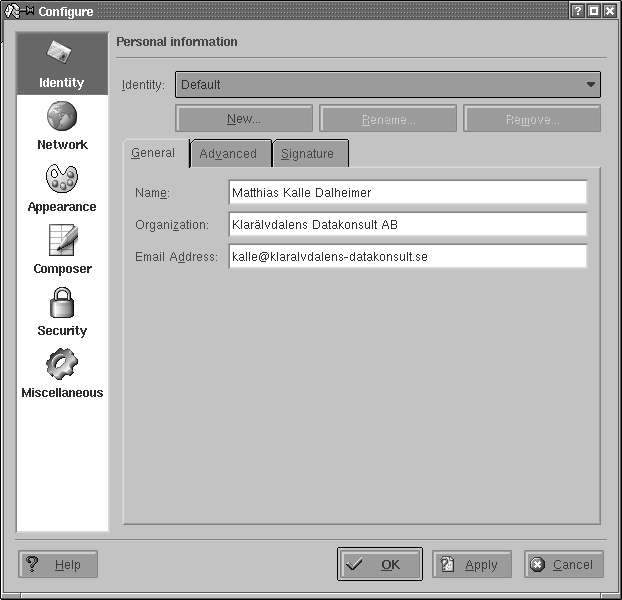Open the Identity dropdown showing Default
622x600 pixels.
(x=388, y=84)
